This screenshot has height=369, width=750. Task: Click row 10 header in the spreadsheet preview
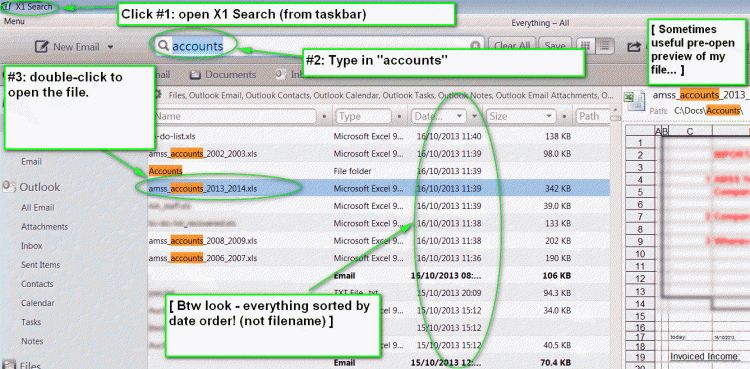(x=640, y=254)
